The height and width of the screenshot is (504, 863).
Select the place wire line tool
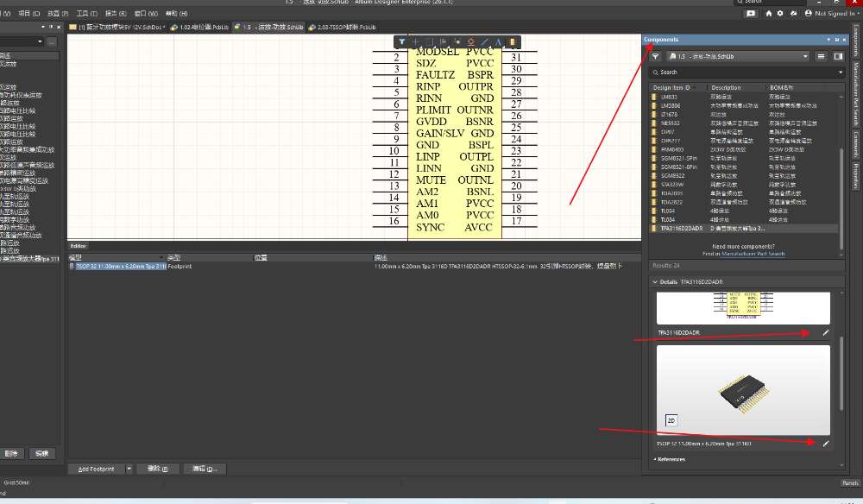pos(484,41)
